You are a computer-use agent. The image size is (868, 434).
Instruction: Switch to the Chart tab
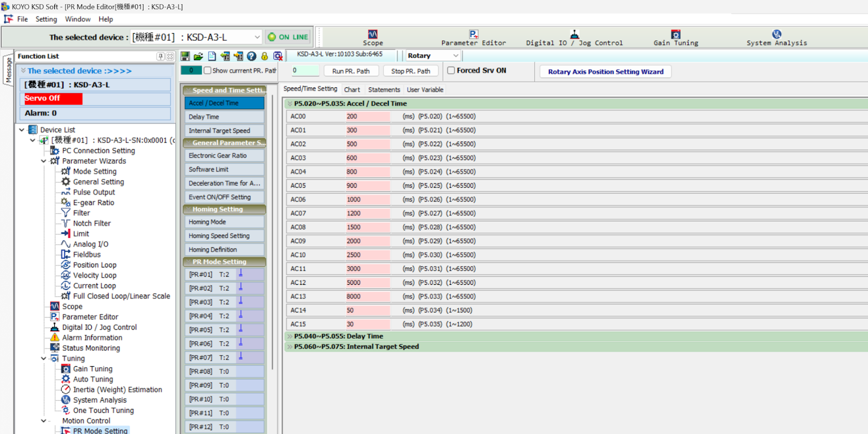(x=352, y=90)
